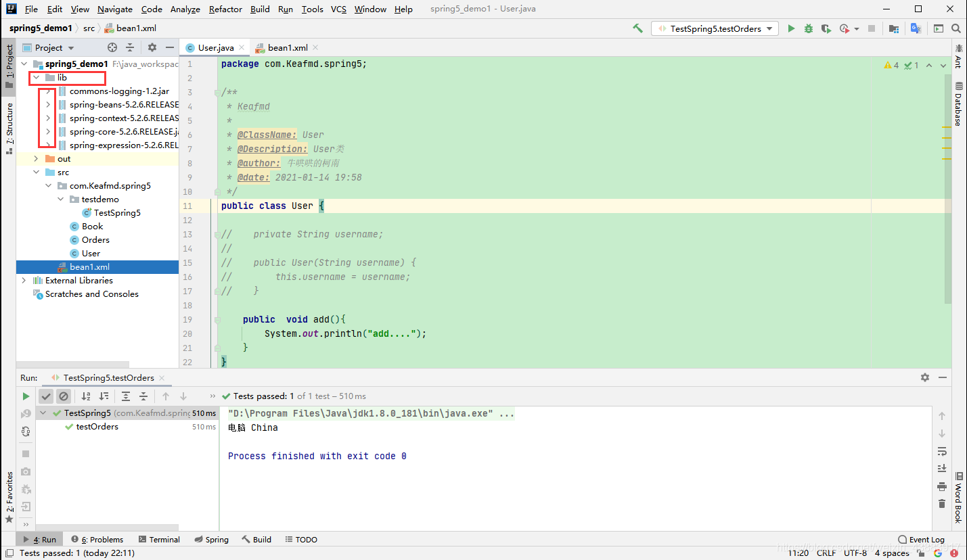Image resolution: width=967 pixels, height=560 pixels.
Task: Run with coverage from the top toolbar
Action: tap(826, 28)
